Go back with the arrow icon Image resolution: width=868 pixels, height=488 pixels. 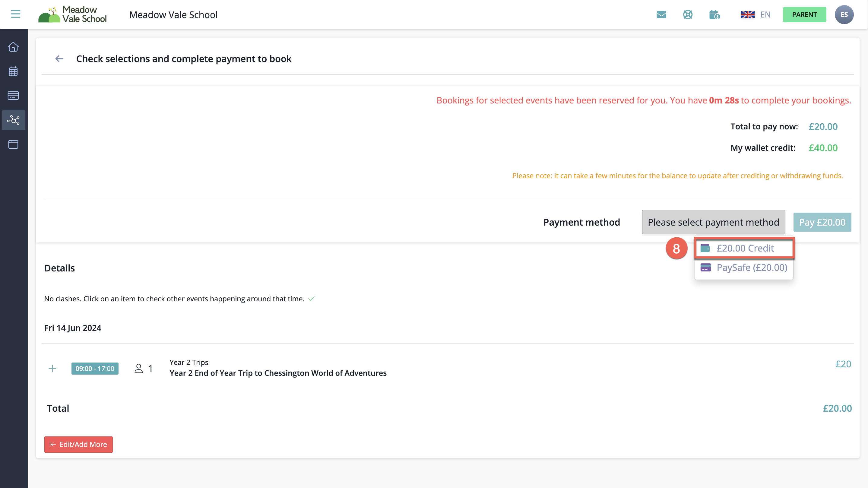(x=59, y=59)
